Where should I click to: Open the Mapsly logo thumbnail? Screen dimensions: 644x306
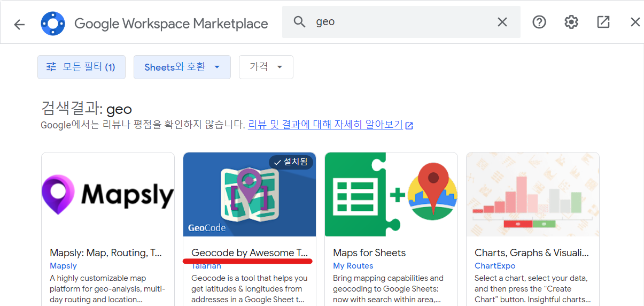[108, 195]
